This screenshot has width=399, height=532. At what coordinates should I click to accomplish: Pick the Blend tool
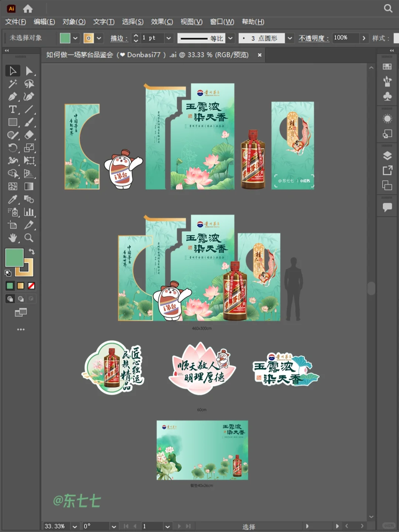29,199
